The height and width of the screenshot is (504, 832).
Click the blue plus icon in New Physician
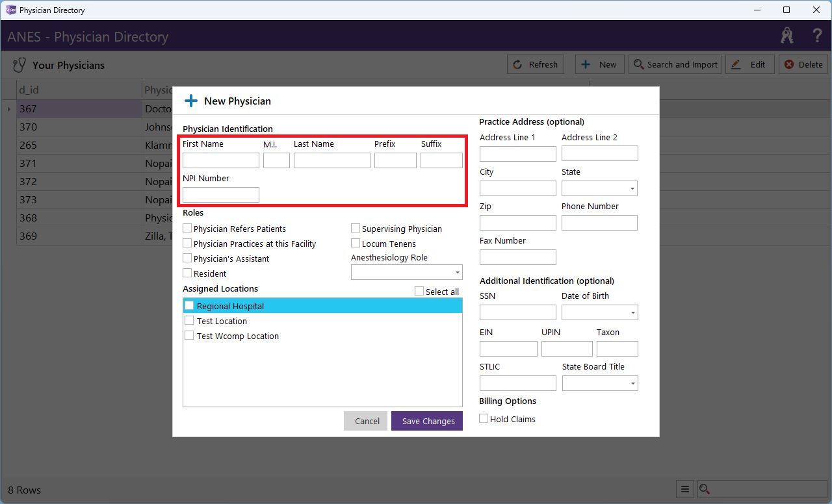[191, 101]
